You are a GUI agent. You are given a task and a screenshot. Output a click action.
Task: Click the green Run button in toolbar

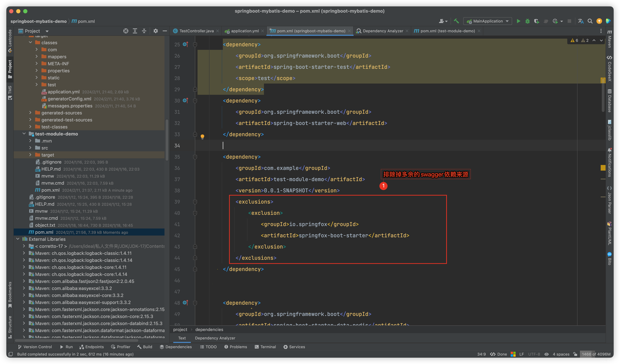pos(518,21)
